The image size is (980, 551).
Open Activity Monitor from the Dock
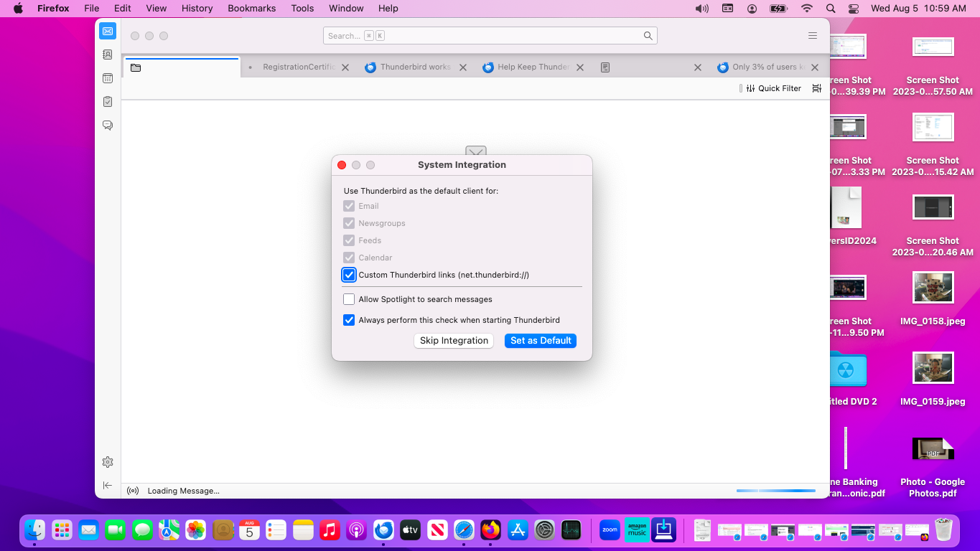click(571, 530)
